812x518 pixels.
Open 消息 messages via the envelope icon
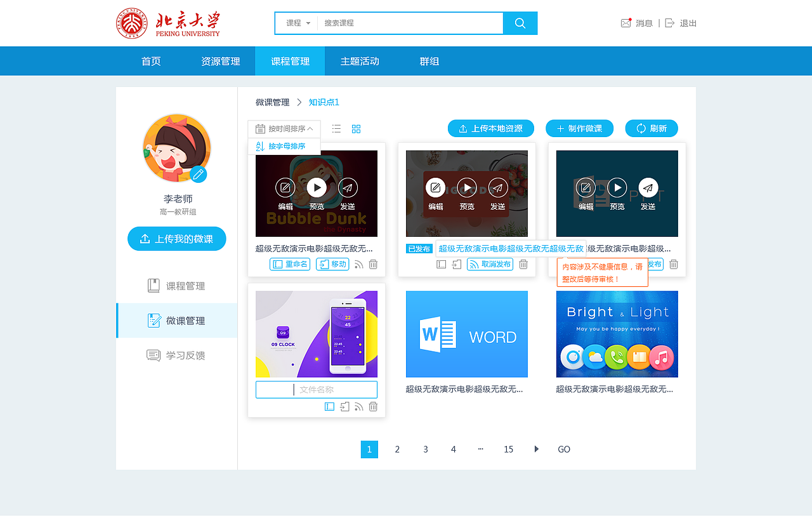pos(624,22)
